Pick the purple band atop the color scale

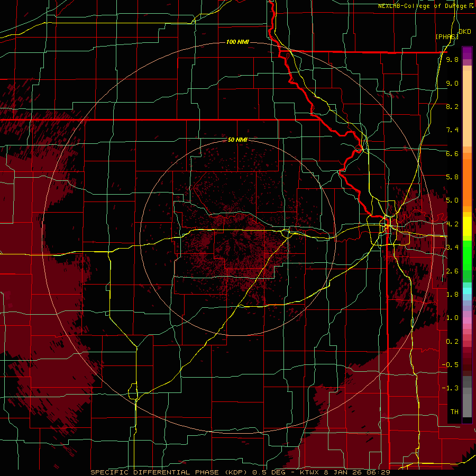click(x=467, y=53)
